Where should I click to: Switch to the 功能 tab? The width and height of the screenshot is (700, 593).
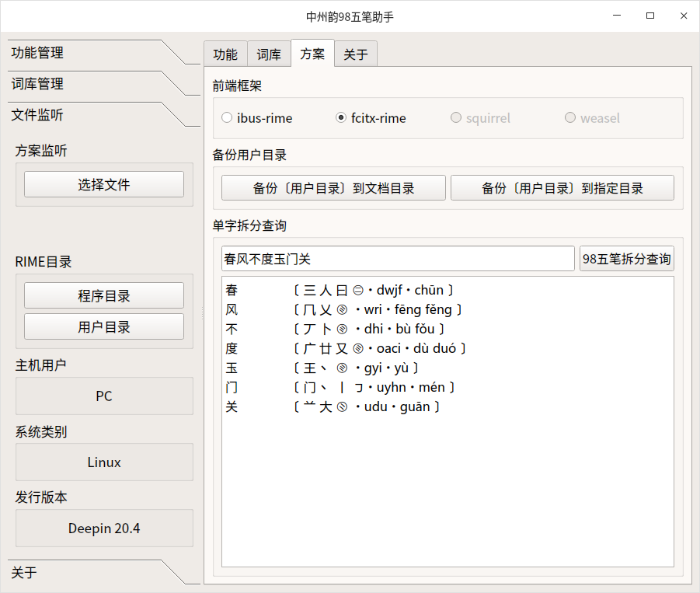(x=225, y=54)
